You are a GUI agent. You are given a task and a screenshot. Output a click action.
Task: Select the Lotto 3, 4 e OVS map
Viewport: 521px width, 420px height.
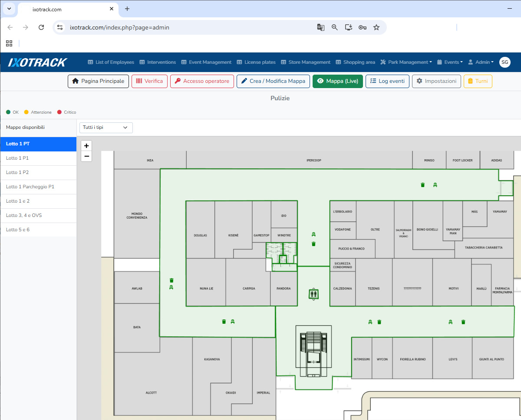tap(38, 216)
